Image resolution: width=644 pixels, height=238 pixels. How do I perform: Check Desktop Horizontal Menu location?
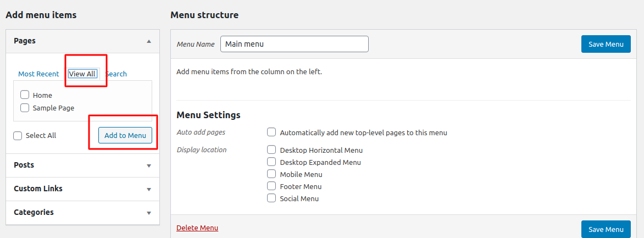(271, 150)
